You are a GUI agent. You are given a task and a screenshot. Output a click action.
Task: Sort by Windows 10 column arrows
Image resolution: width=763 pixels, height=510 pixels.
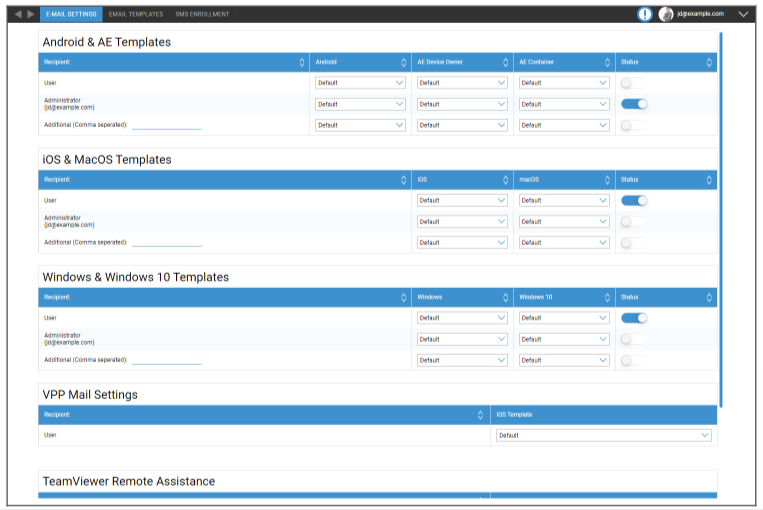(x=608, y=297)
